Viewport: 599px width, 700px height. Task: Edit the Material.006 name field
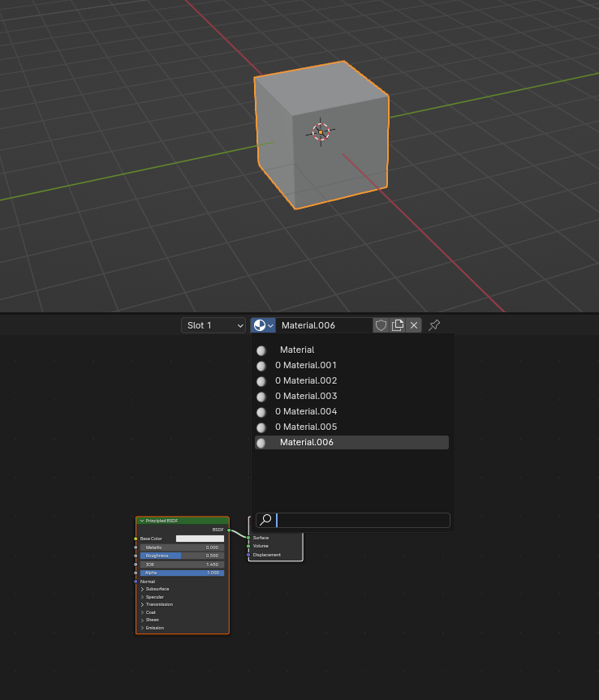pyautogui.click(x=324, y=325)
